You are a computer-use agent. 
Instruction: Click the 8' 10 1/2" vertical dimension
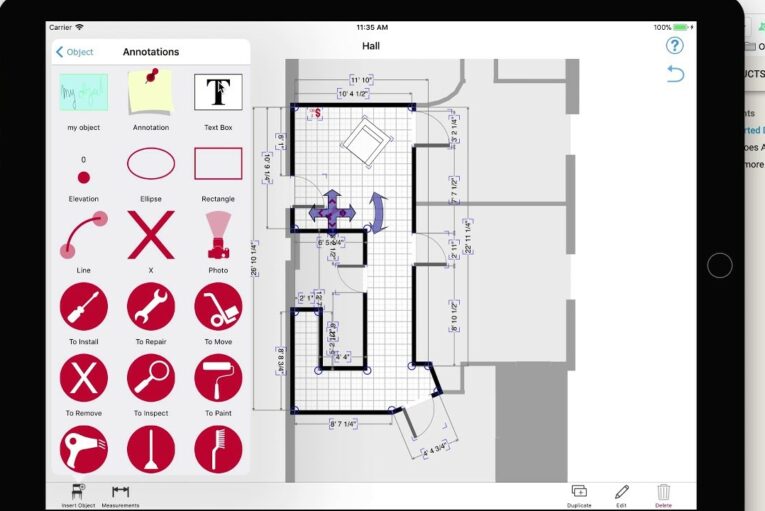pos(454,316)
